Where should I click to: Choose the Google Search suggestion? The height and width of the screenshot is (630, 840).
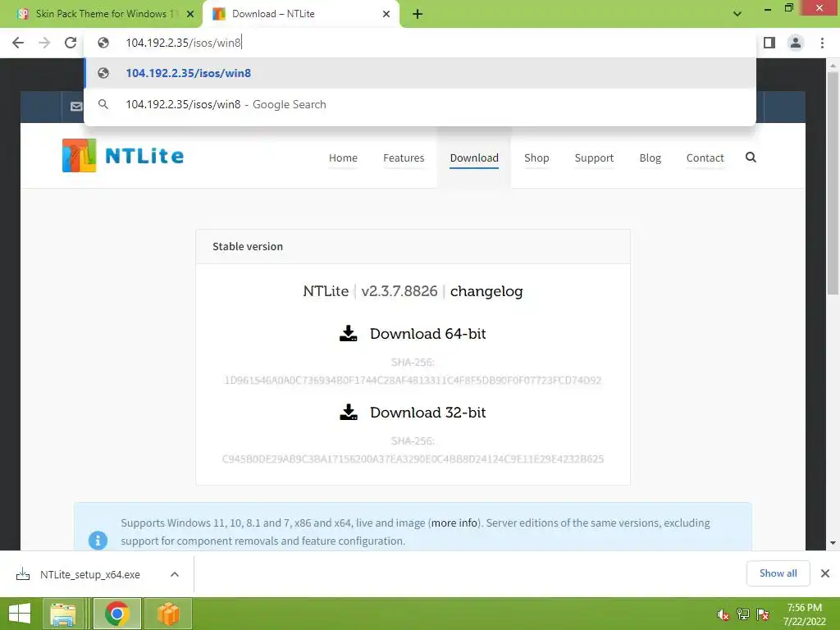pyautogui.click(x=420, y=104)
